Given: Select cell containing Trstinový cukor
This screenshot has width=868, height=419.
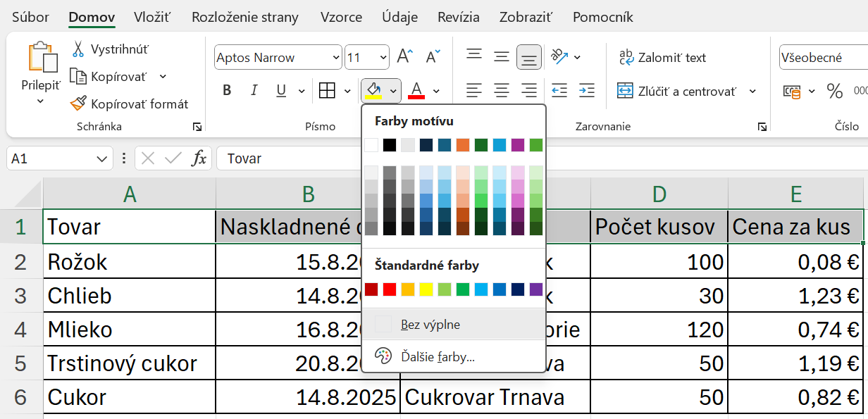Looking at the screenshot, I should 129,363.
